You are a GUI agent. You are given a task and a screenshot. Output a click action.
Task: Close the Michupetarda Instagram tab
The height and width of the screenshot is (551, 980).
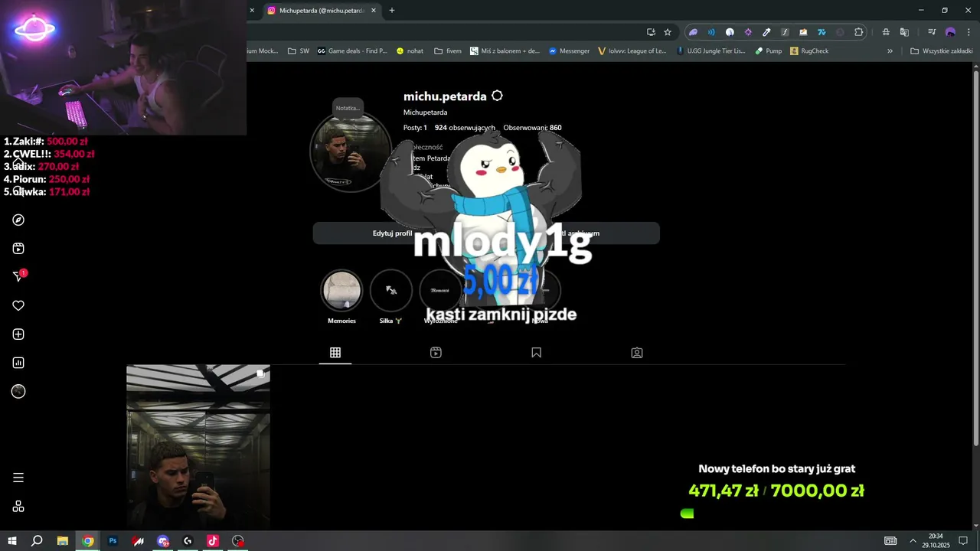374,11
